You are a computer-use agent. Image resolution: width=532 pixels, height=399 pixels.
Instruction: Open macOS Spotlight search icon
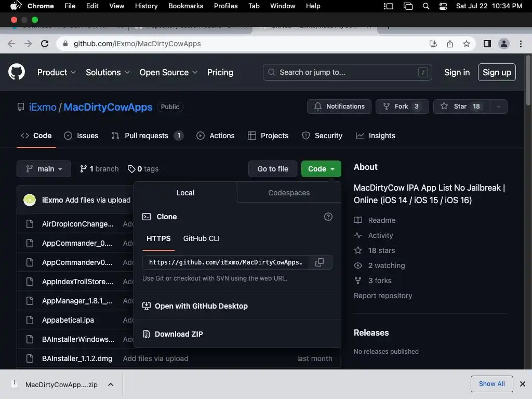click(x=426, y=6)
